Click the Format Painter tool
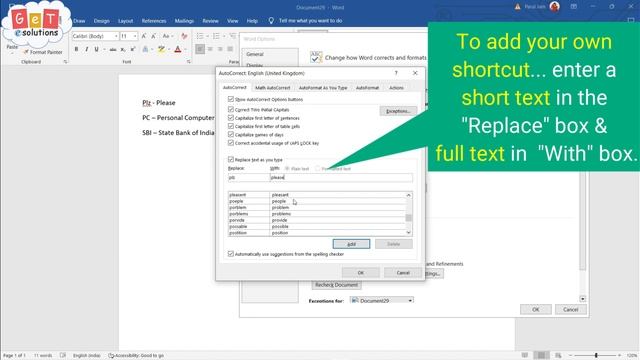 (42, 52)
